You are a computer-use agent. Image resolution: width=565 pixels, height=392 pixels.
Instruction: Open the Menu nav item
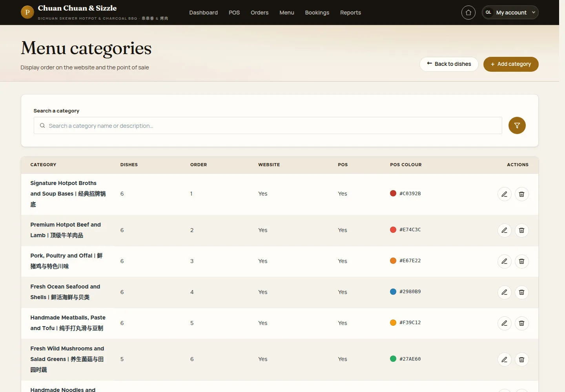pyautogui.click(x=287, y=13)
